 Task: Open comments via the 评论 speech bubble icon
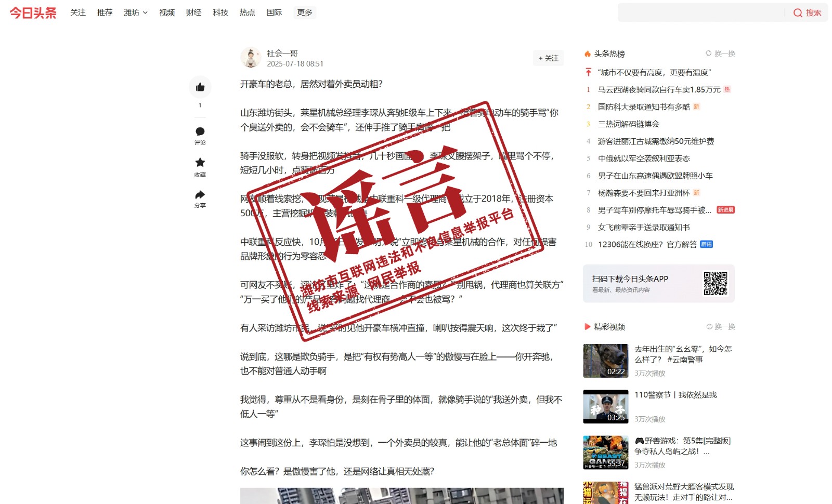pyautogui.click(x=200, y=131)
